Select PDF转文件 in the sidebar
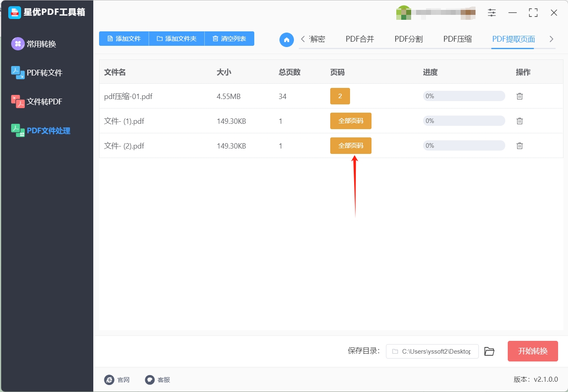 point(37,73)
